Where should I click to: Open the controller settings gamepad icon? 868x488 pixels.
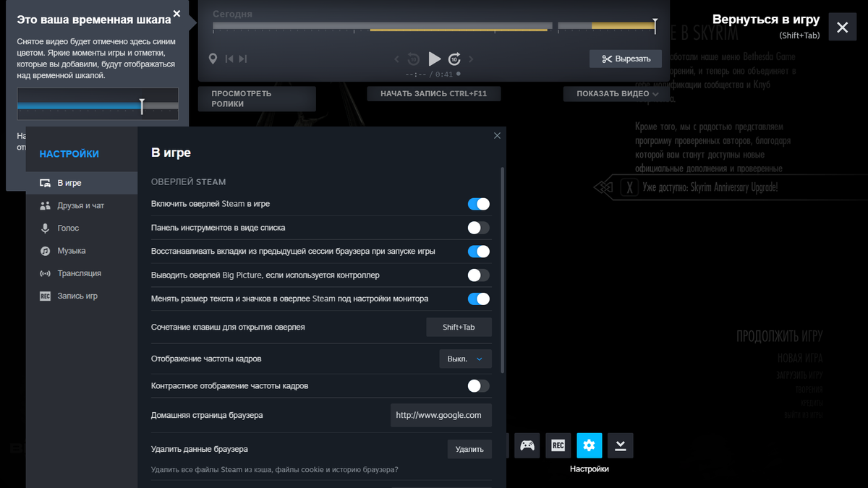pos(527,445)
